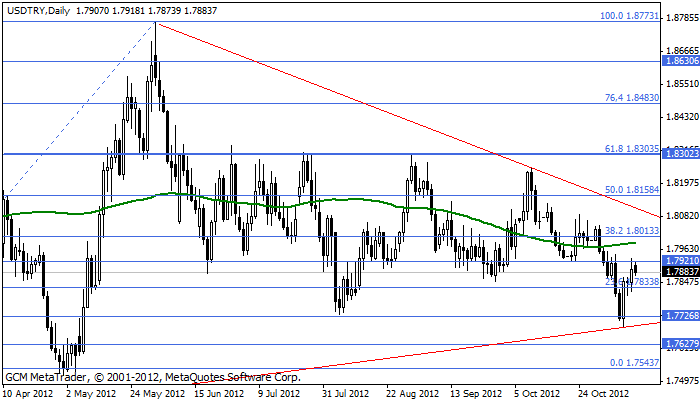The image size is (700, 402).
Task: Select the 100.0 1.87731 Fibonacci label
Action: tap(629, 16)
